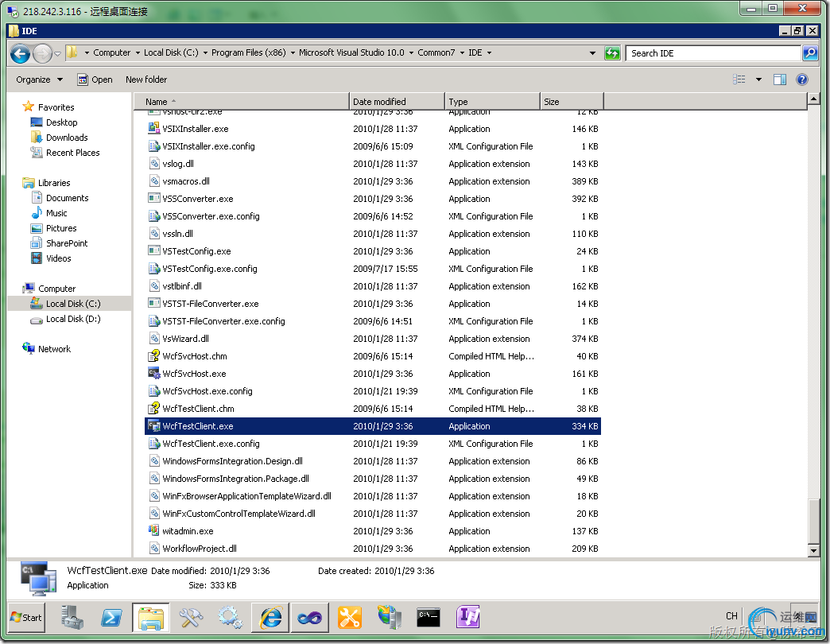
Task: Select Downloads in the navigation pane
Action: point(67,138)
